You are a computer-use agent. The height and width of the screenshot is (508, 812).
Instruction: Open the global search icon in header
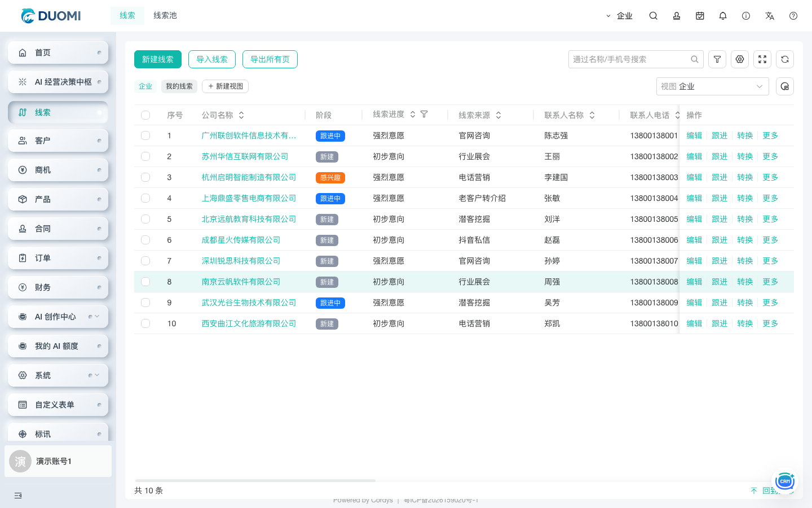coord(654,16)
